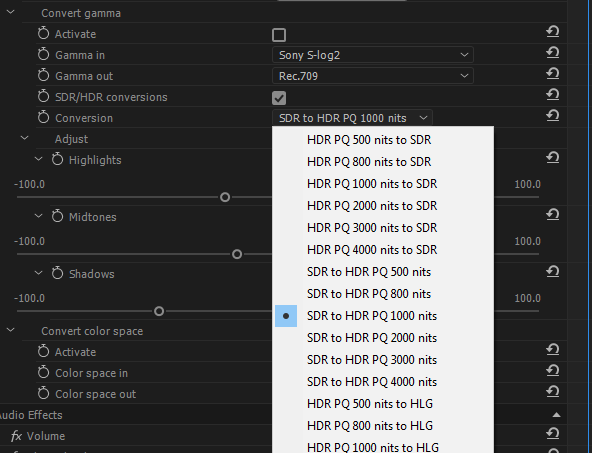Image resolution: width=592 pixels, height=453 pixels.
Task: Select HDR PQ 2000 nits to SDR
Action: pos(372,206)
